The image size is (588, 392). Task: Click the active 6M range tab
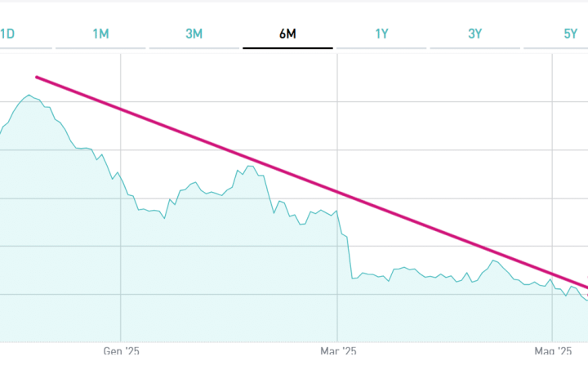point(287,33)
